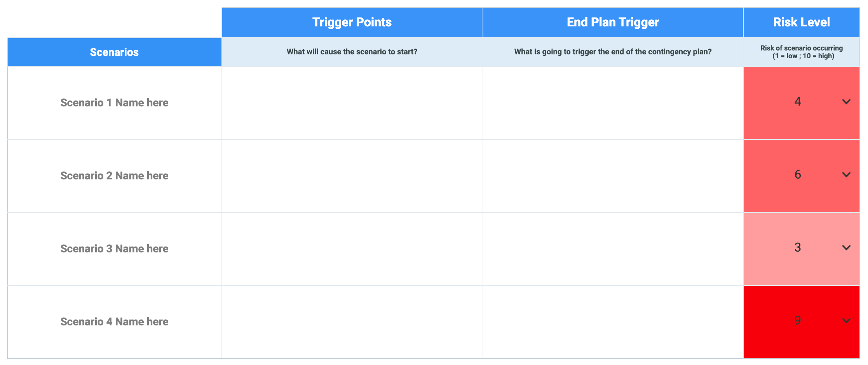Select the Scenario 2 Name here cell

[x=114, y=176]
